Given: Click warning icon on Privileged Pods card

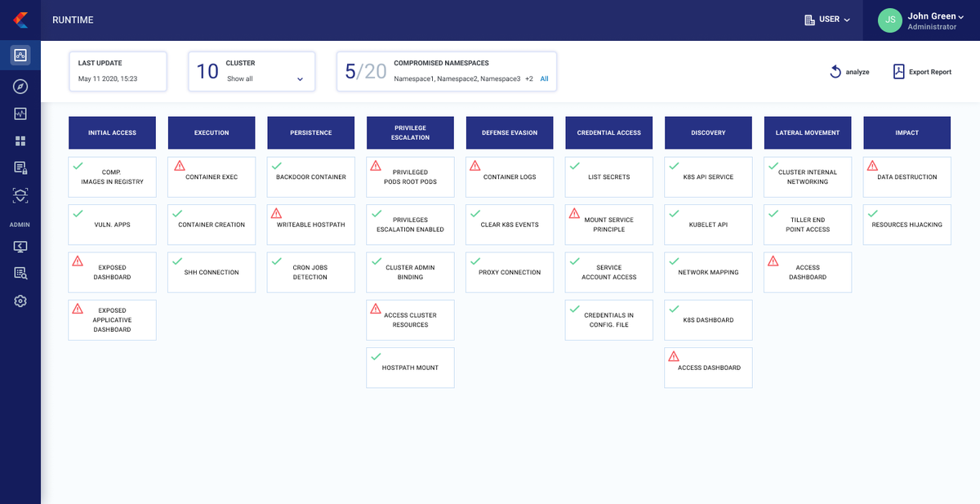Looking at the screenshot, I should pyautogui.click(x=376, y=166).
